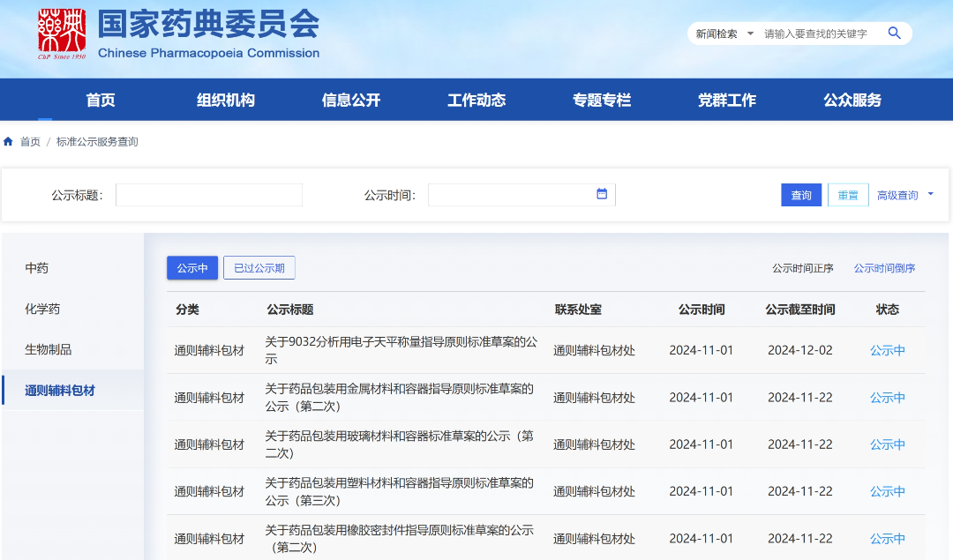The width and height of the screenshot is (953, 560).
Task: Open notice about 药品包装用金属材料和容器指导原则
Action: tap(400, 397)
